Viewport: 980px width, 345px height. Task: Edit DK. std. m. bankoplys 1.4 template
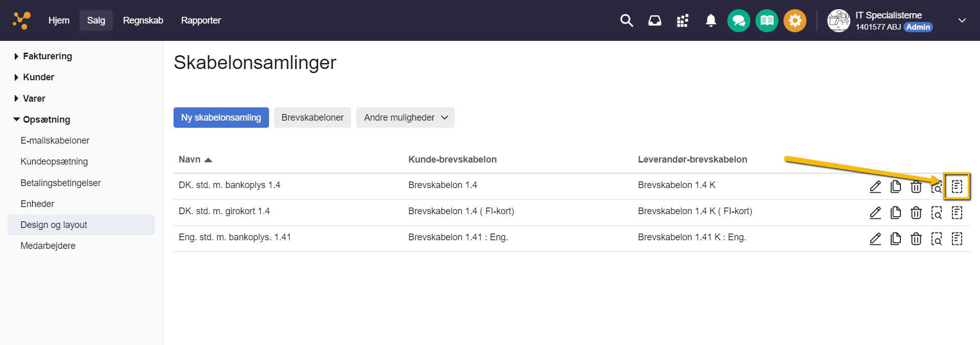(875, 187)
